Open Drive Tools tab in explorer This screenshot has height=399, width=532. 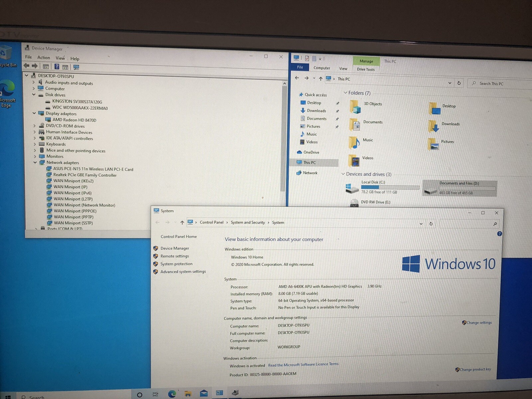[366, 69]
